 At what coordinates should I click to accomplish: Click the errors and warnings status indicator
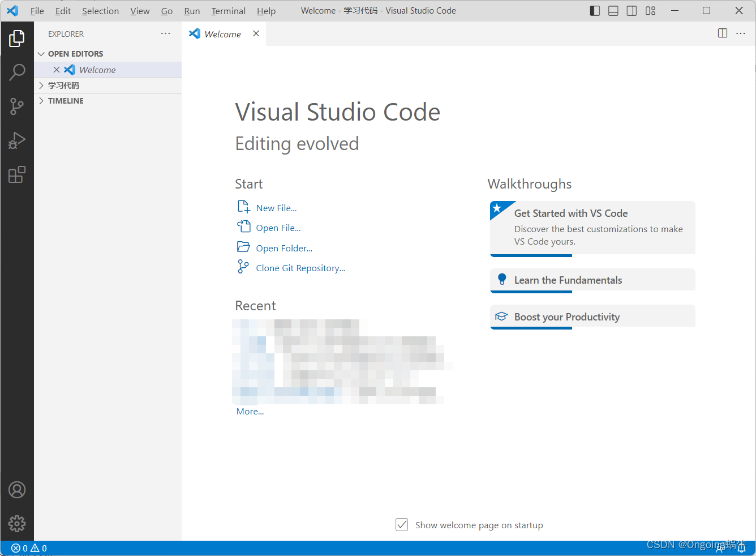coord(29,548)
